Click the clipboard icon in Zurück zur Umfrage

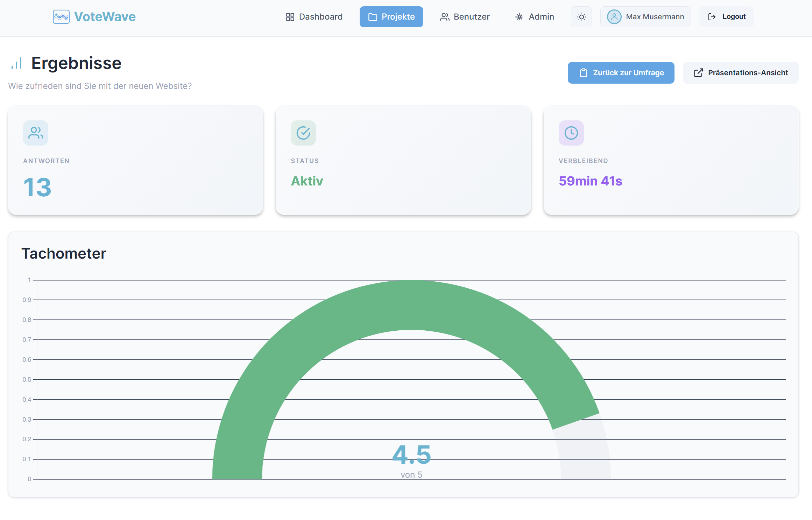coord(583,73)
